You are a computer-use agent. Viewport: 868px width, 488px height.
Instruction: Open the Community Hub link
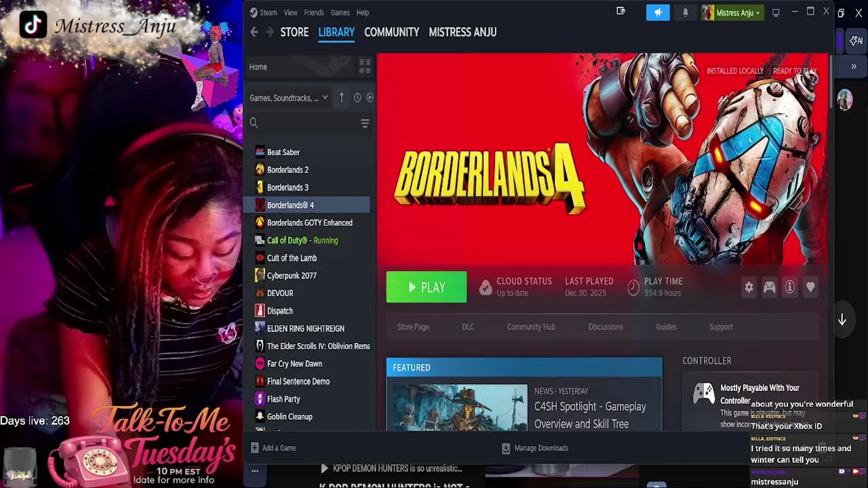coord(531,327)
